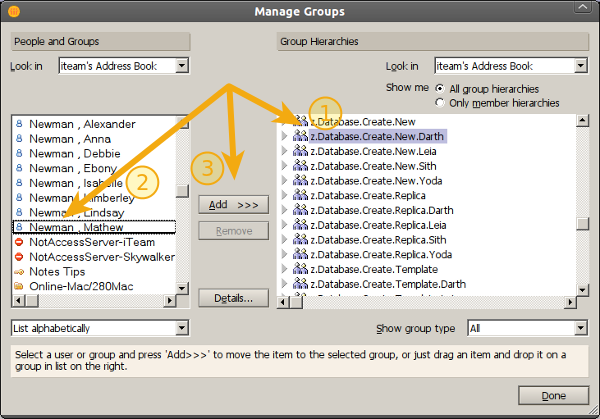Click group icon of z.Database.Create.New.Leia

300,151
